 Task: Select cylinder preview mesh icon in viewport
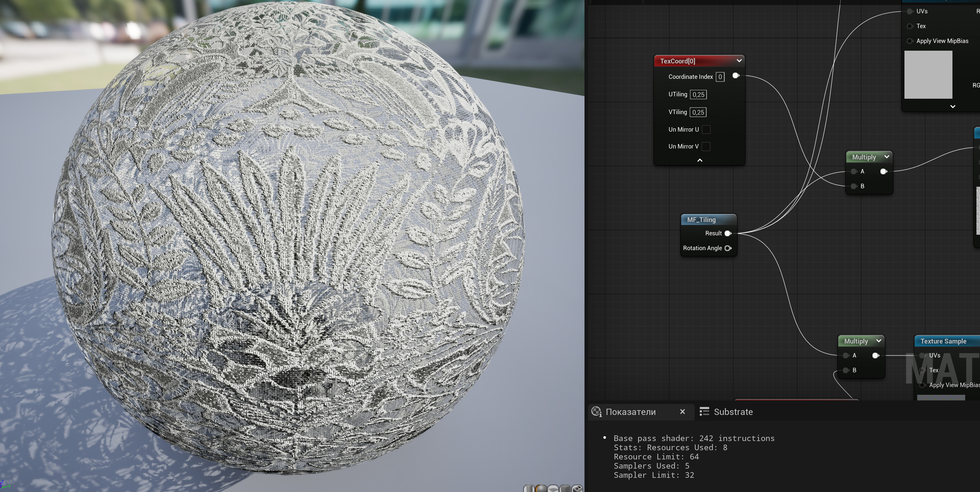pos(529,488)
